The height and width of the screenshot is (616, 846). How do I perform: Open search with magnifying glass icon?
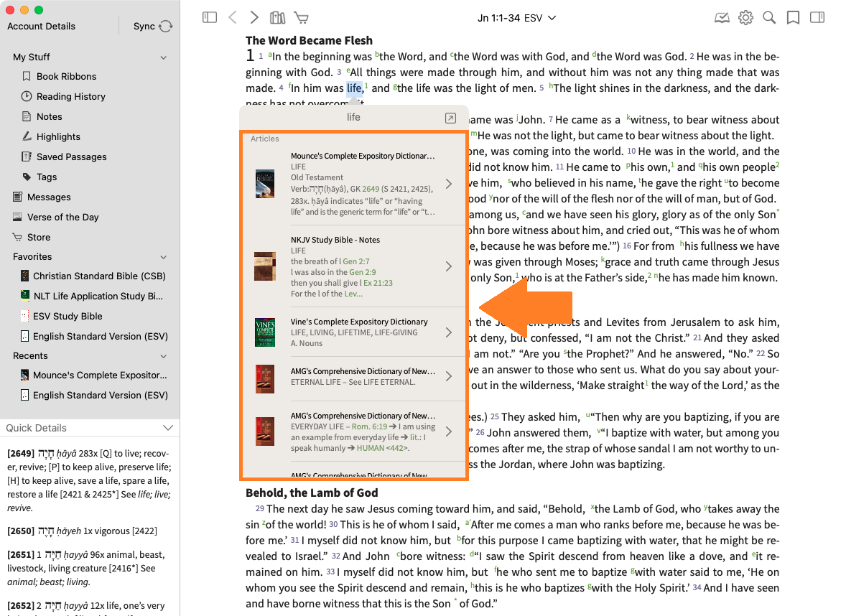click(x=769, y=18)
